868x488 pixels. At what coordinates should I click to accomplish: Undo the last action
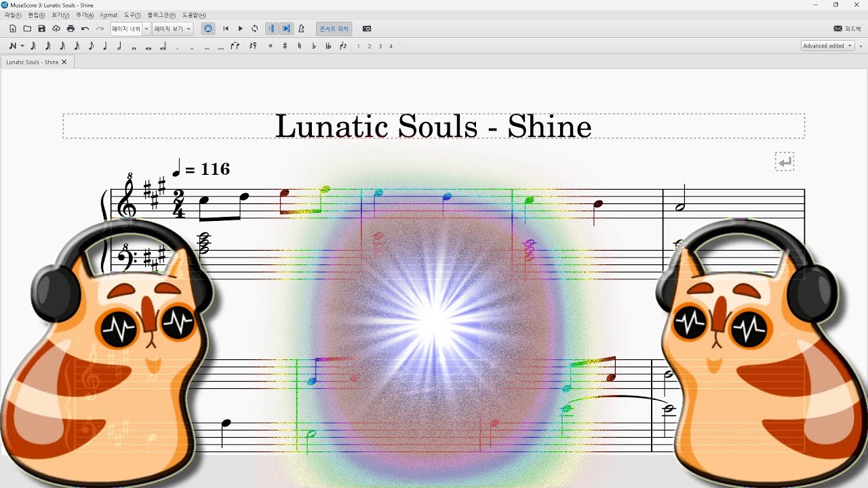click(x=85, y=28)
